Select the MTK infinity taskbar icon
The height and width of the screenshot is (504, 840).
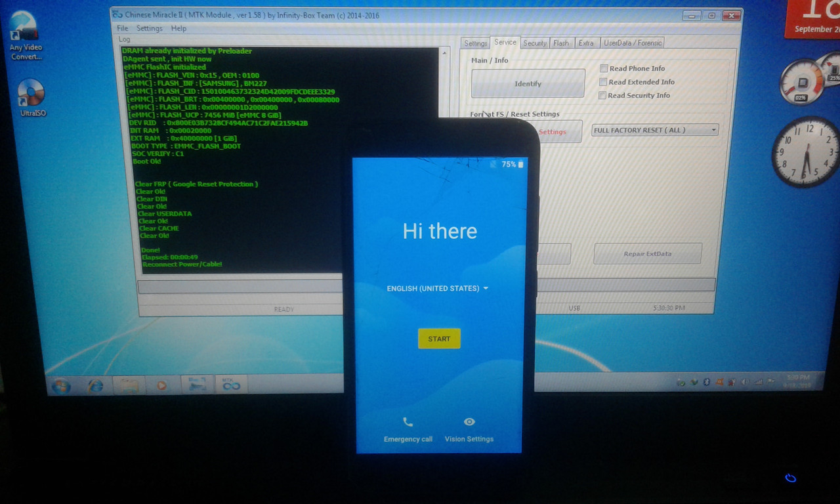(231, 385)
